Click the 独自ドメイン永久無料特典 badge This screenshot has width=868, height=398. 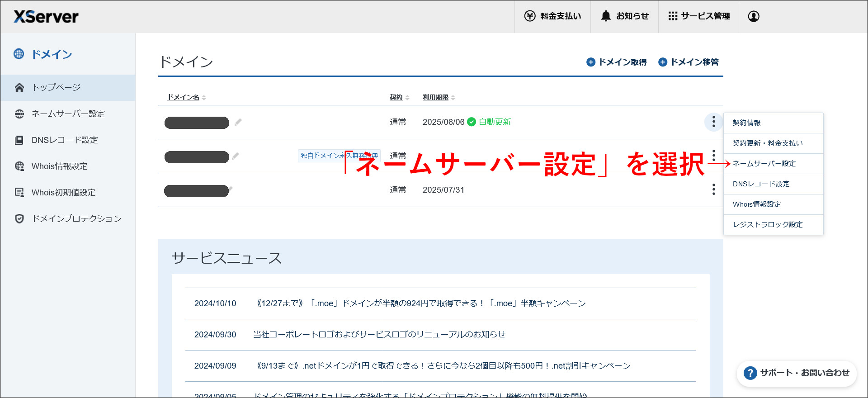click(x=339, y=156)
